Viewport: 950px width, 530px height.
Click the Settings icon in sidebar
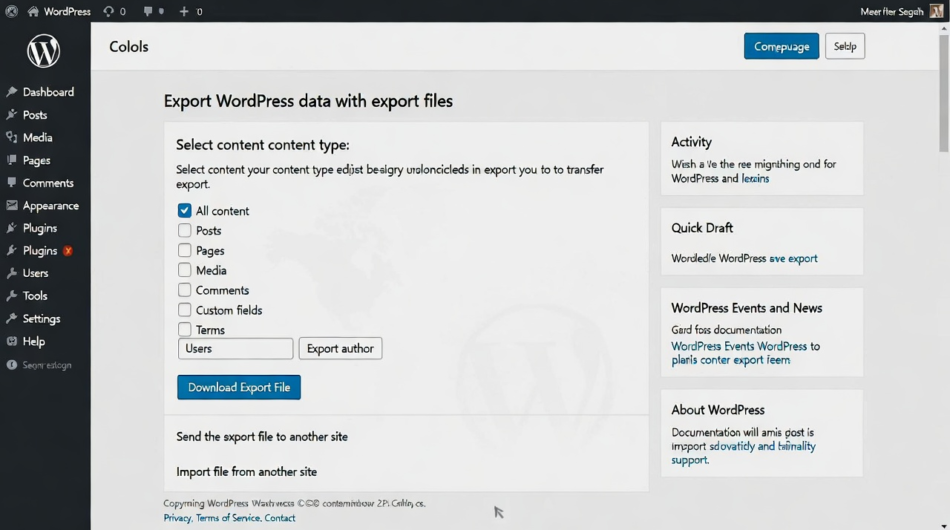(12, 319)
